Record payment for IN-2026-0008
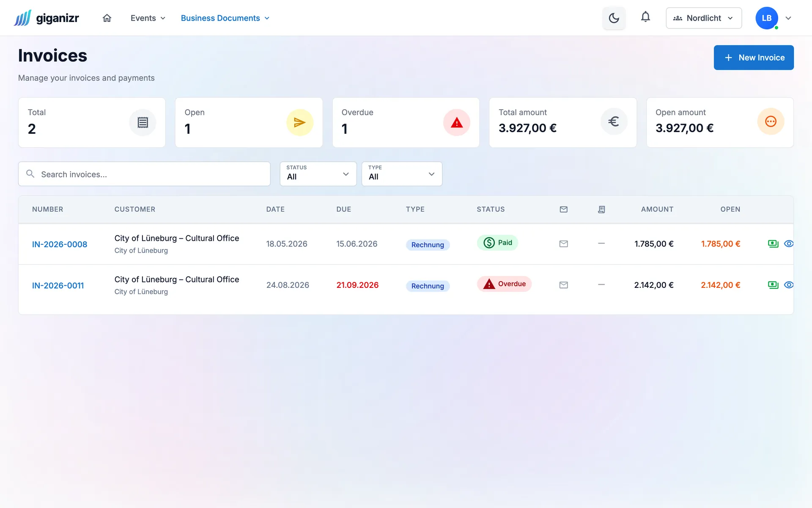This screenshot has width=812, height=508. pos(773,244)
